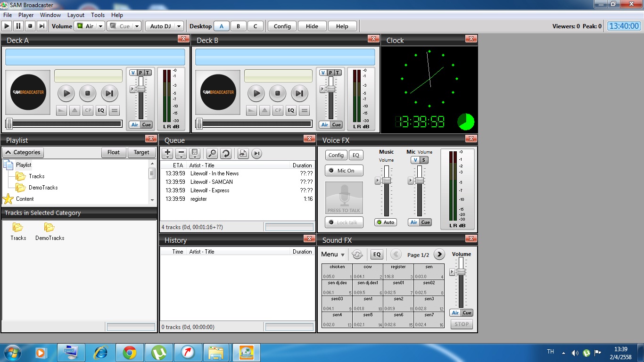Click the Next track icon in the main toolbar
The width and height of the screenshot is (644, 362).
tap(42, 26)
